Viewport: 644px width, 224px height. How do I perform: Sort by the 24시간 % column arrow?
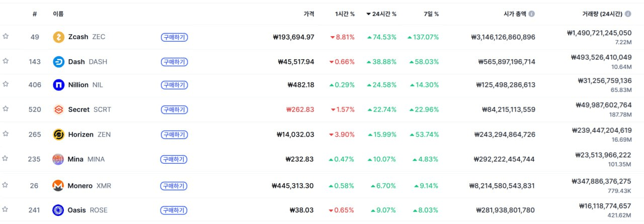pyautogui.click(x=369, y=14)
